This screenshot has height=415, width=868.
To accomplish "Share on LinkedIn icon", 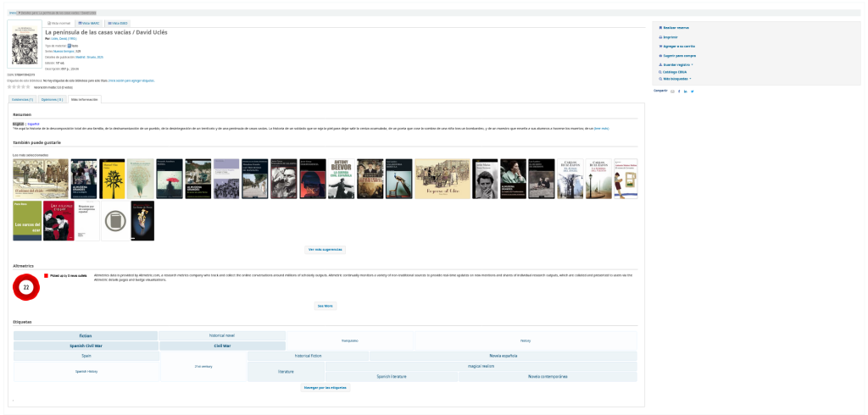I will (x=686, y=91).
